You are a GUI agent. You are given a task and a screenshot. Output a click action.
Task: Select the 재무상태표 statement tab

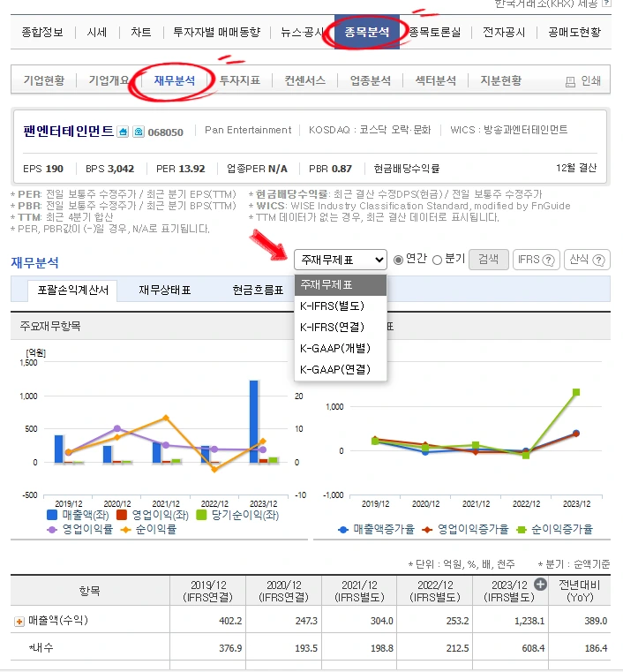[x=165, y=291]
